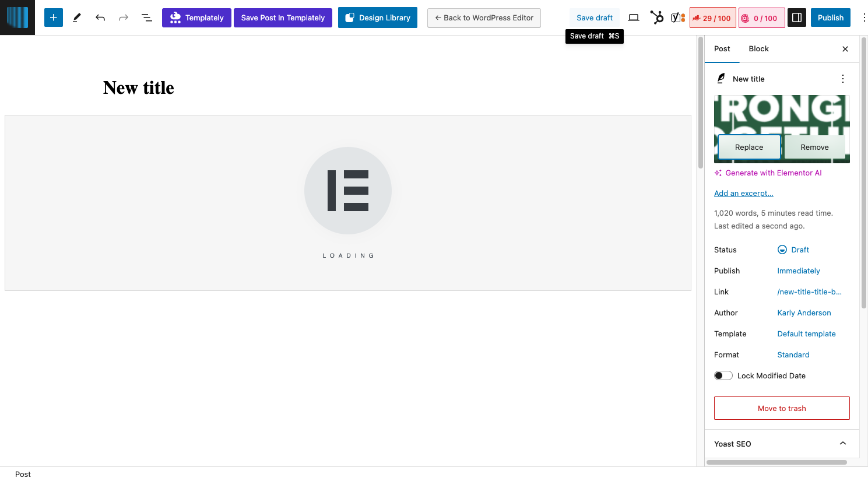Open the 0 / 100 SEO score
The height and width of the screenshot is (481, 868).
(762, 17)
